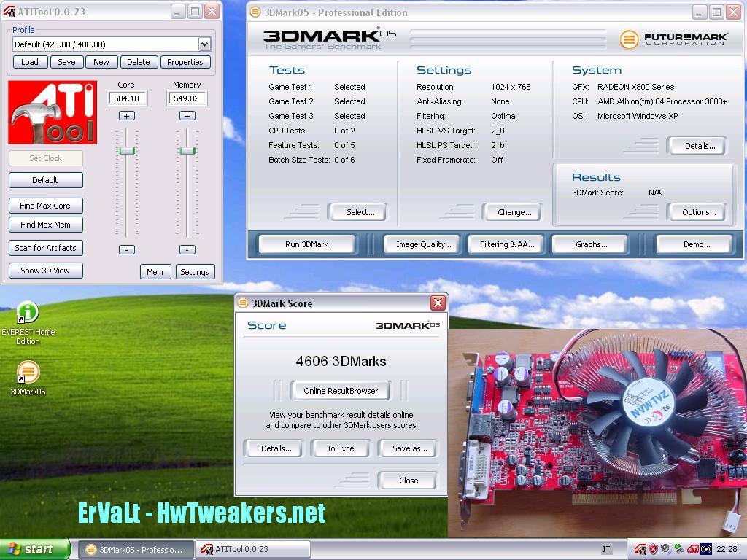The width and height of the screenshot is (747, 560).
Task: Click the Core clock slider handle
Action: (127, 150)
